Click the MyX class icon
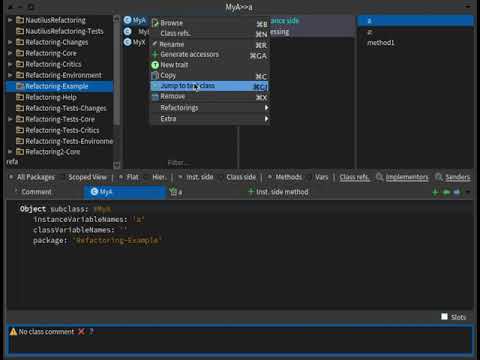 (127, 42)
